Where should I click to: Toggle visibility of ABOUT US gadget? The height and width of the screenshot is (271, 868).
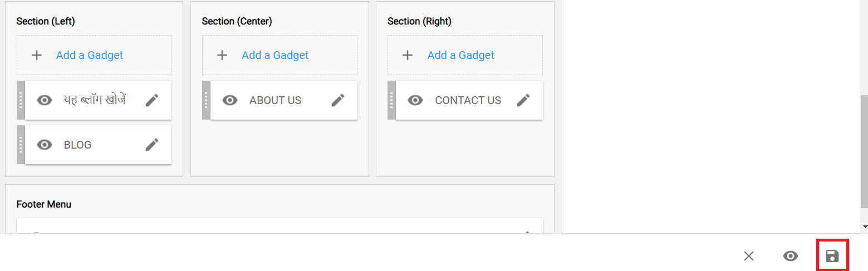[230, 100]
